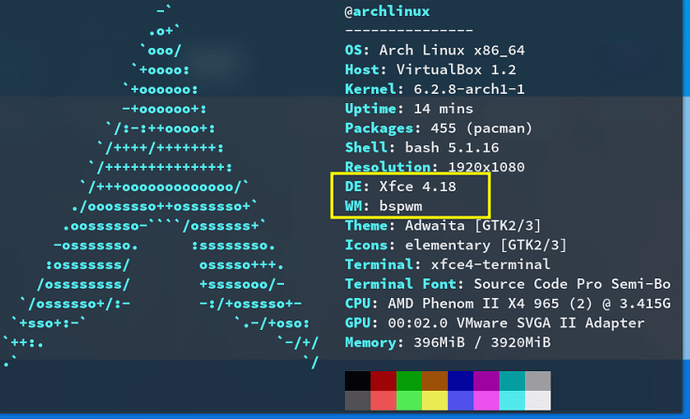Click the 'Shell: bash 5.1.16' line
The width and height of the screenshot is (690, 419).
click(x=422, y=147)
